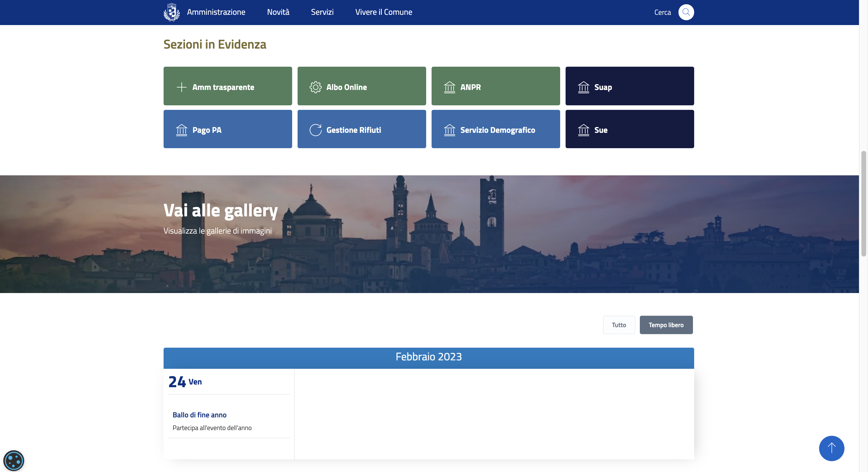Image resolution: width=868 pixels, height=472 pixels.
Task: Open the Servizio Demografico tile
Action: (495, 129)
